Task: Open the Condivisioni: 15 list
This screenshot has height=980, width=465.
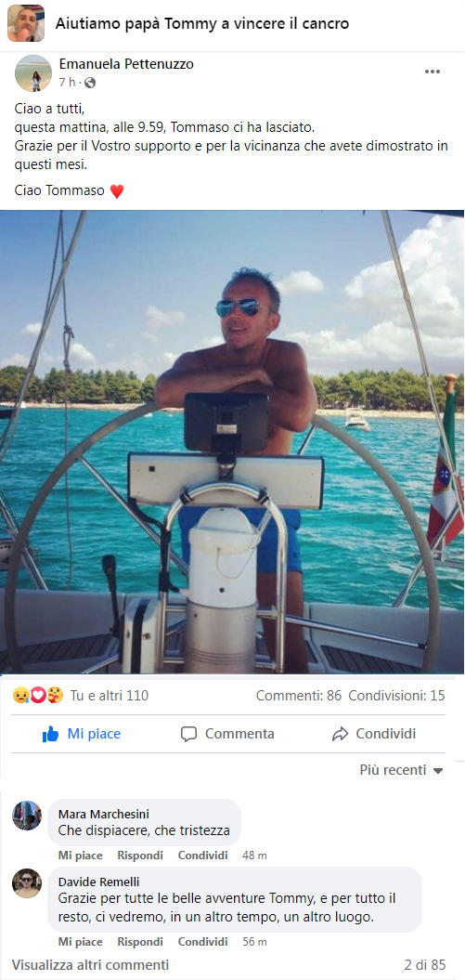Action: pos(396,695)
